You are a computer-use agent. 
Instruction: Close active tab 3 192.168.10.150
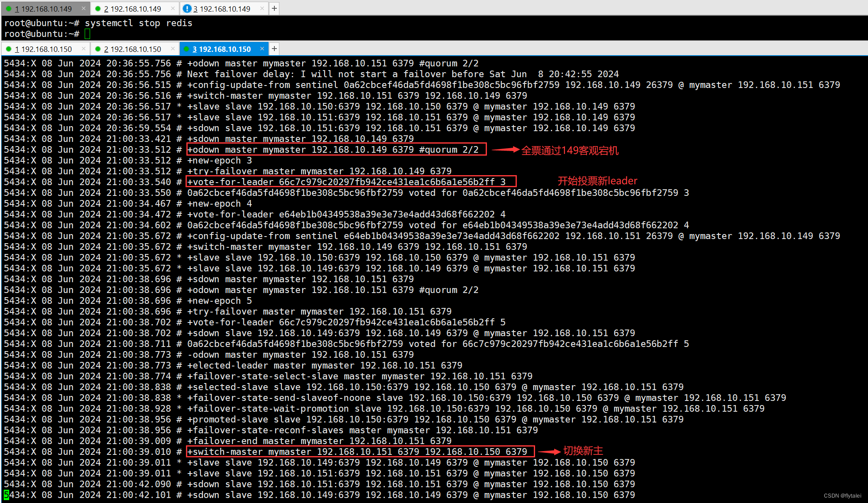[262, 49]
